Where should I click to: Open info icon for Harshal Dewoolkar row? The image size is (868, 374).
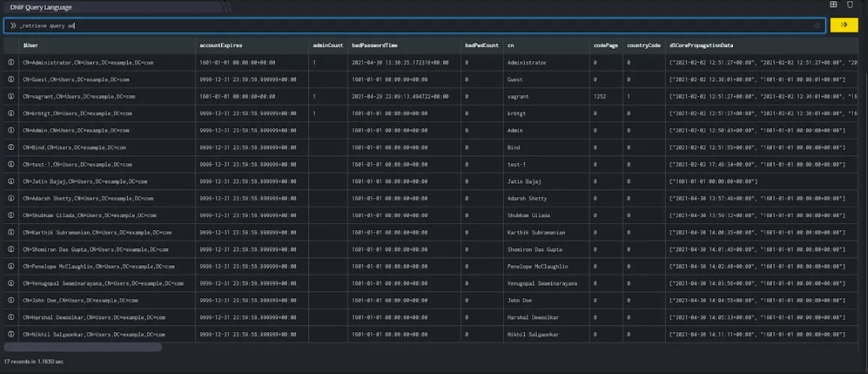(x=10, y=318)
